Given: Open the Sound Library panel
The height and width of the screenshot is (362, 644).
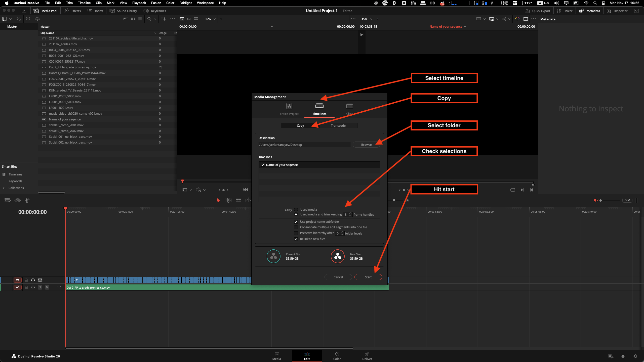Looking at the screenshot, I should (x=123, y=11).
